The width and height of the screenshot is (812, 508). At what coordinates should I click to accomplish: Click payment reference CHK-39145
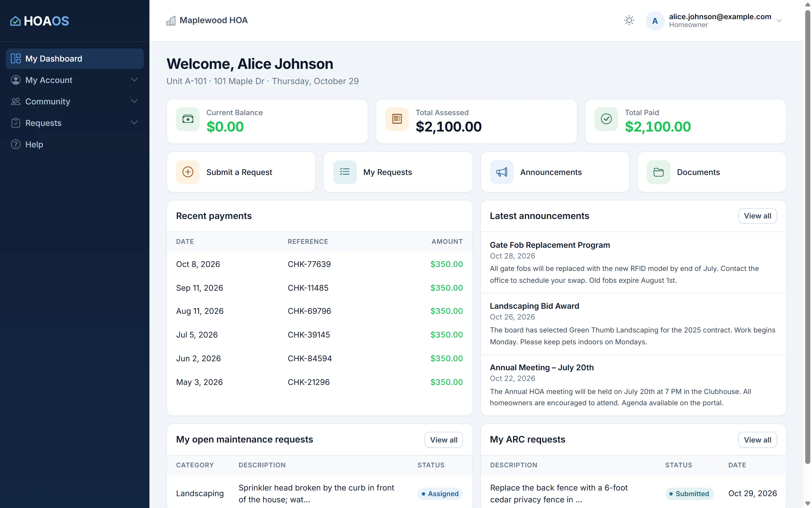click(x=309, y=335)
